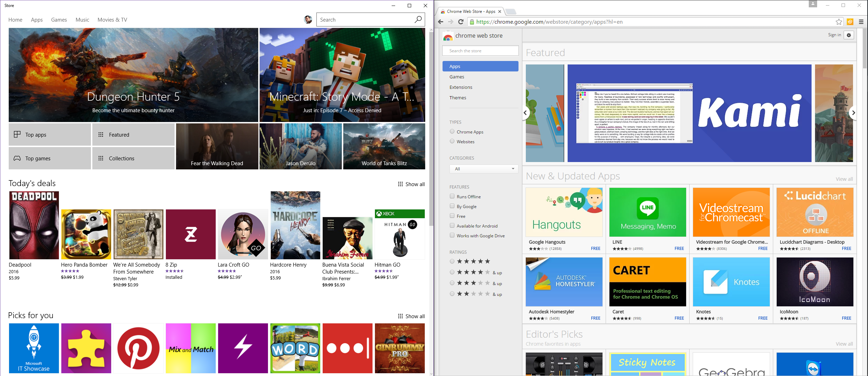This screenshot has width=868, height=376.
Task: Click the Store search field
Action: 365,20
